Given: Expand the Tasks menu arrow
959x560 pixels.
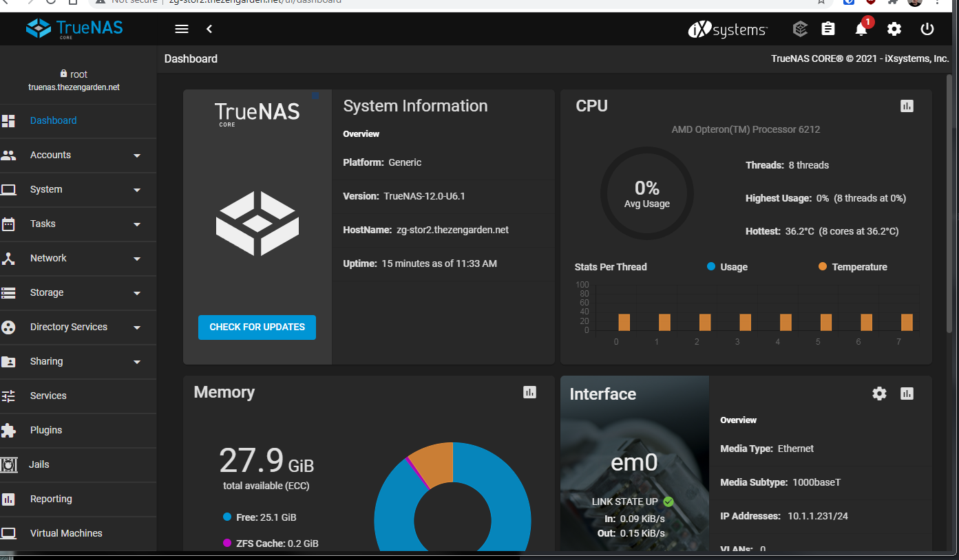Looking at the screenshot, I should click(x=137, y=224).
